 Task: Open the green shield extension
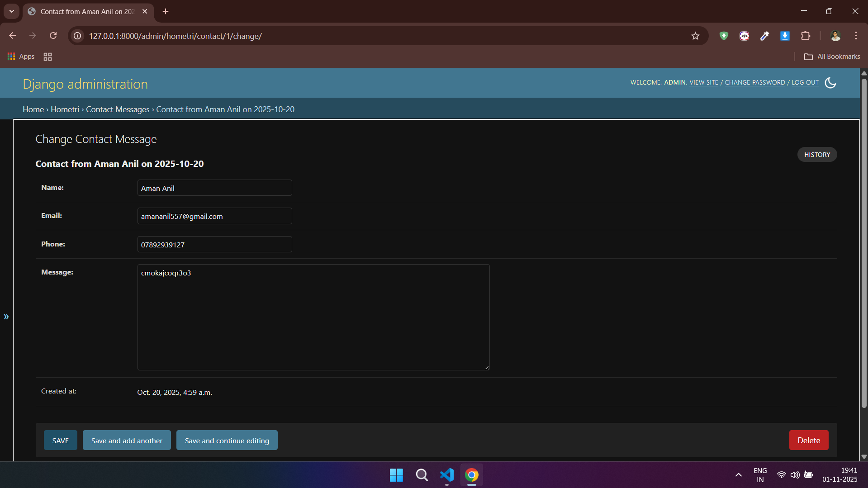pos(724,36)
